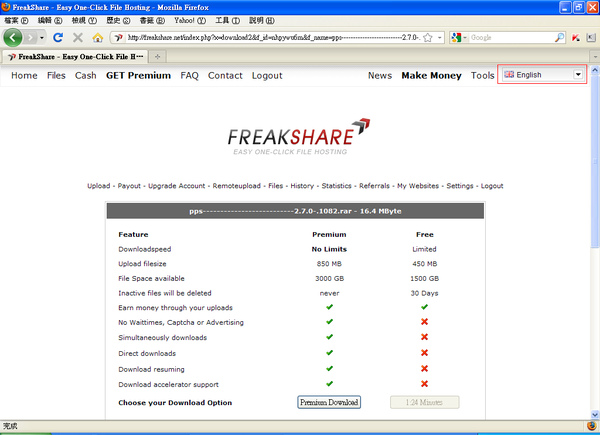Click in the Google search field
600x435 pixels.
[x=512, y=37]
